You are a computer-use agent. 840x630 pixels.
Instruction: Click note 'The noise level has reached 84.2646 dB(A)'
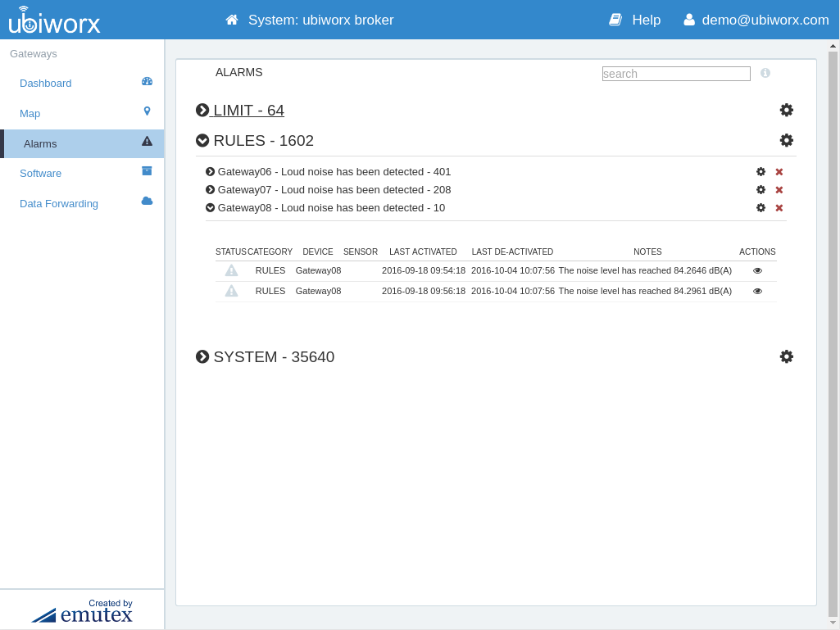[x=645, y=270]
